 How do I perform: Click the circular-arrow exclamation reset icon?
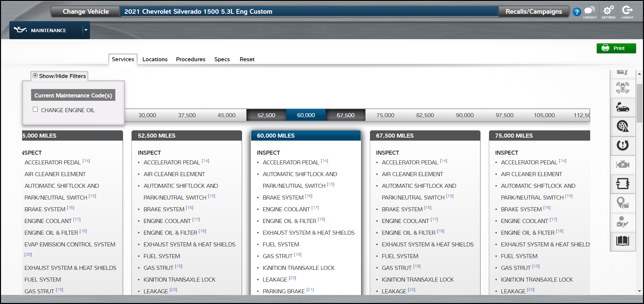(x=622, y=145)
